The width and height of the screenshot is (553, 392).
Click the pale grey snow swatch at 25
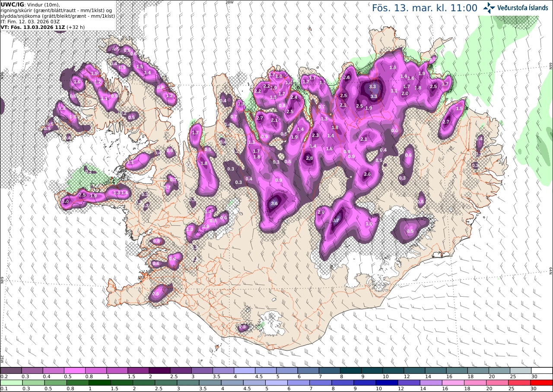click(521, 370)
